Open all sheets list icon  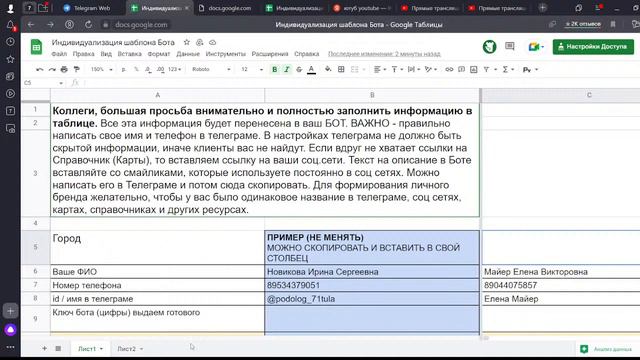[x=58, y=348]
